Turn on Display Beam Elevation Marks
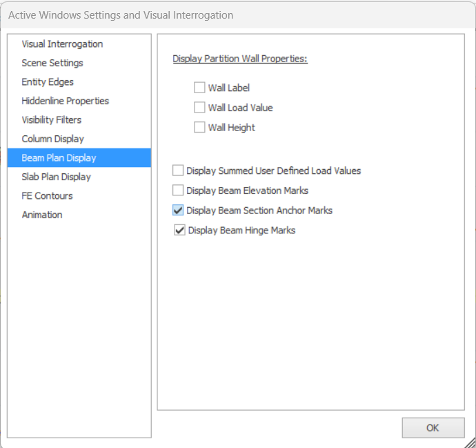This screenshot has height=448, width=476. pos(178,191)
